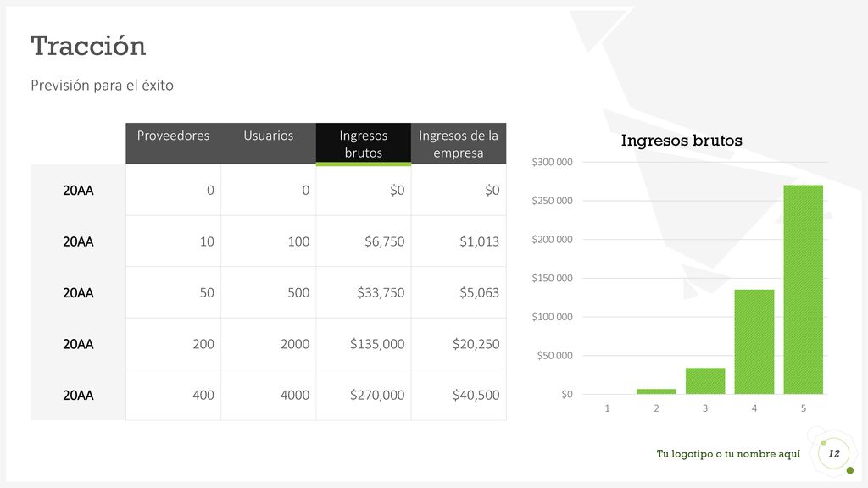Image resolution: width=868 pixels, height=488 pixels.
Task: Click the slide number 12 badge
Action: [834, 454]
